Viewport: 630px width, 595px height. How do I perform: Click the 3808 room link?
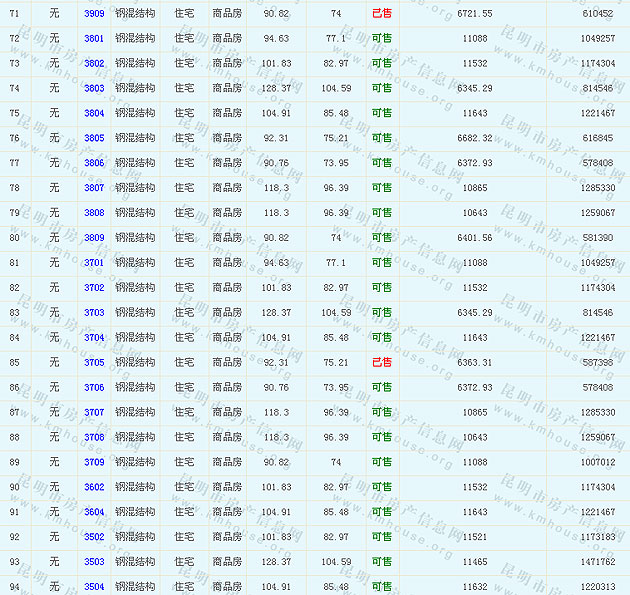point(94,213)
